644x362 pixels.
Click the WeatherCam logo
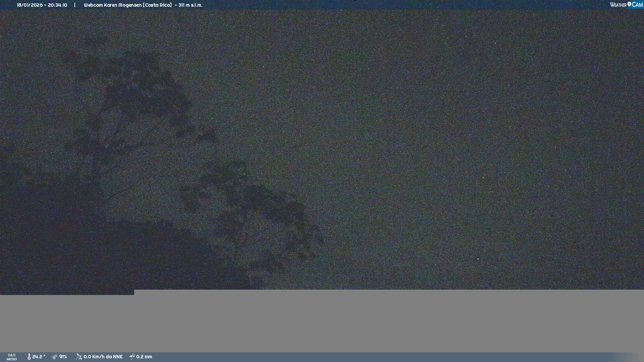[x=626, y=5]
